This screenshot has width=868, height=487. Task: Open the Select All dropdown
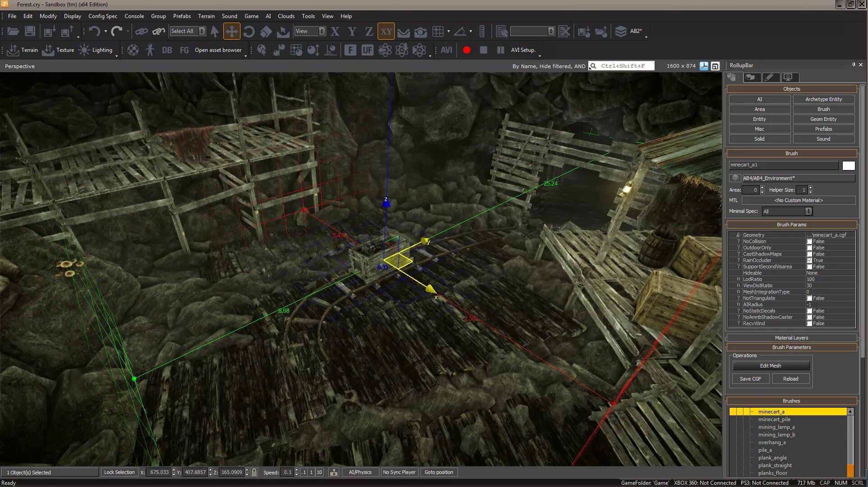tap(202, 31)
